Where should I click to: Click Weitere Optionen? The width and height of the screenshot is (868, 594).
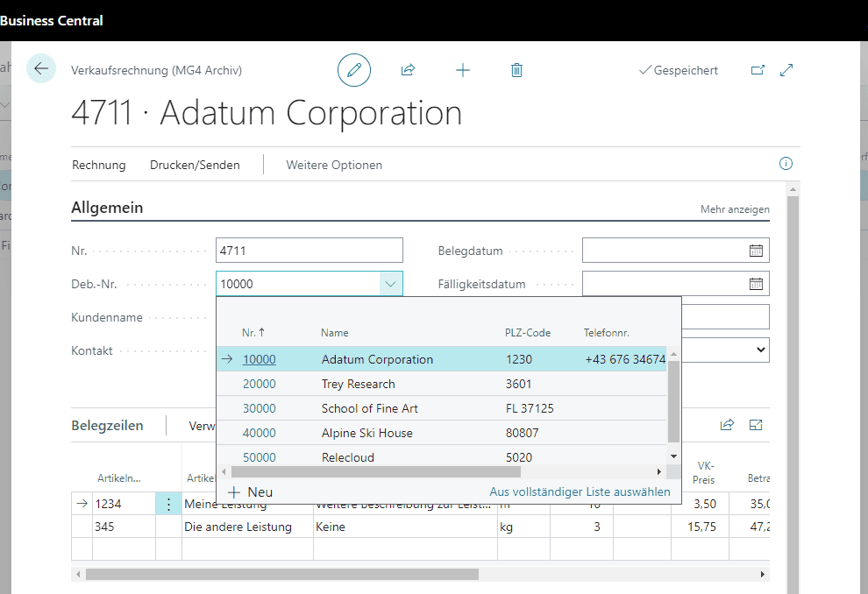pyautogui.click(x=334, y=165)
